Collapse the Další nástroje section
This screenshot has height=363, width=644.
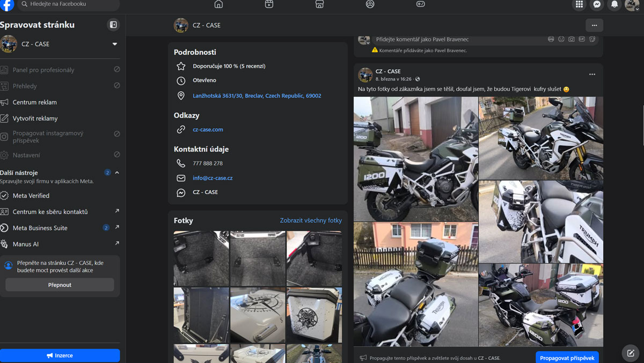117,173
